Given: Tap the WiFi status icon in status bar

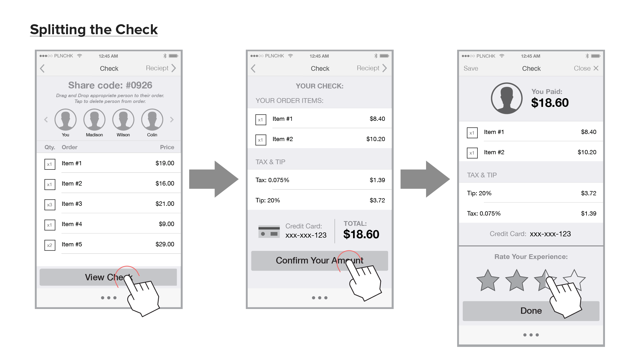Looking at the screenshot, I should [x=80, y=57].
